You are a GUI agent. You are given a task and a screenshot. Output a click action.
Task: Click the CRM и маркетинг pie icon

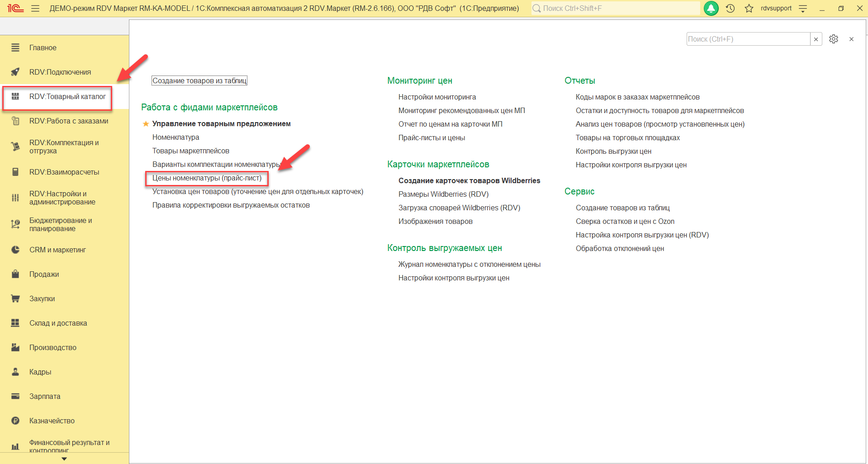click(15, 250)
